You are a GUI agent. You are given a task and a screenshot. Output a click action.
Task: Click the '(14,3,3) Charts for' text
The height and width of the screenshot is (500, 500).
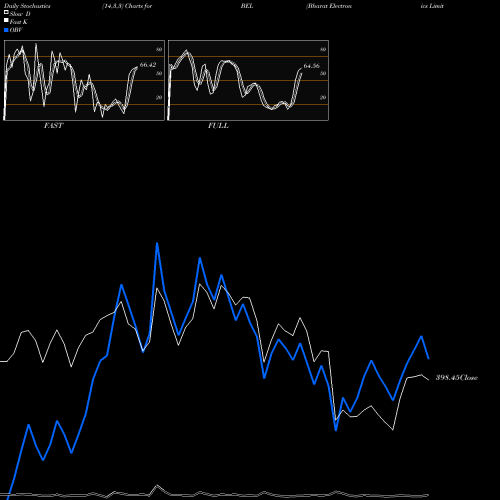(127, 6)
